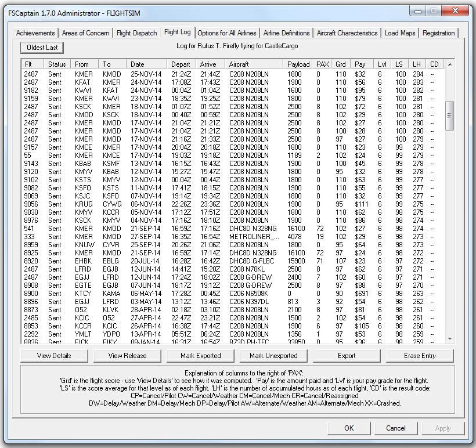
Task: Click the Erase Entry button
Action: click(x=420, y=356)
